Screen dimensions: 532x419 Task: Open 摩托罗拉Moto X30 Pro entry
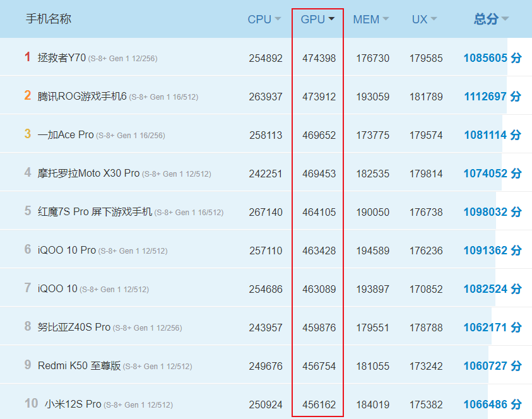pos(88,174)
